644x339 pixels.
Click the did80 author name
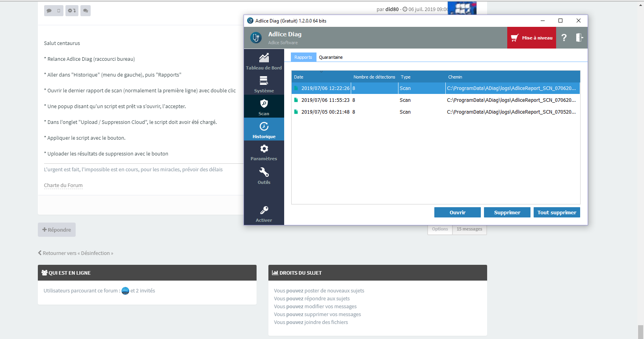tap(392, 9)
